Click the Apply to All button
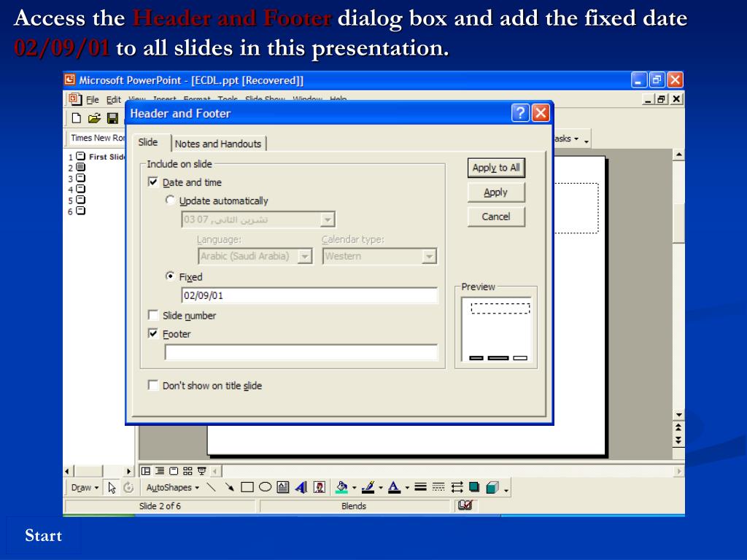The image size is (747, 560). click(496, 168)
